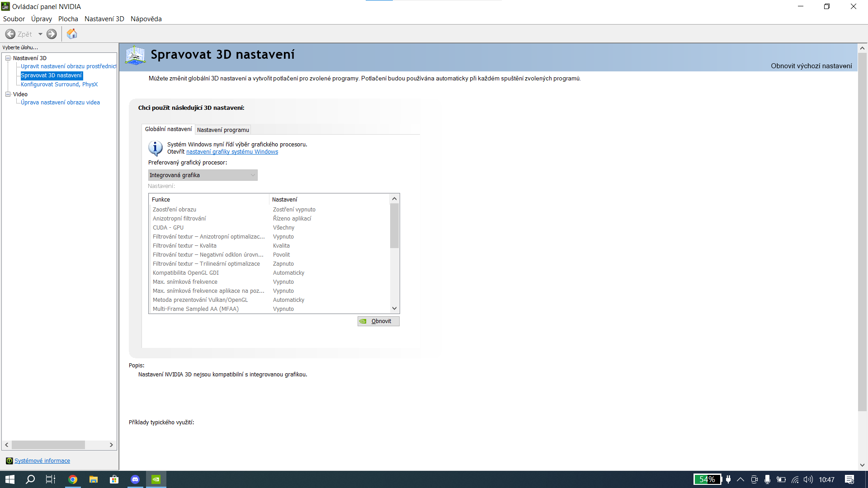Image resolution: width=868 pixels, height=488 pixels.
Task: Open the Integrovaná grafika processor dropdown
Action: pos(203,175)
